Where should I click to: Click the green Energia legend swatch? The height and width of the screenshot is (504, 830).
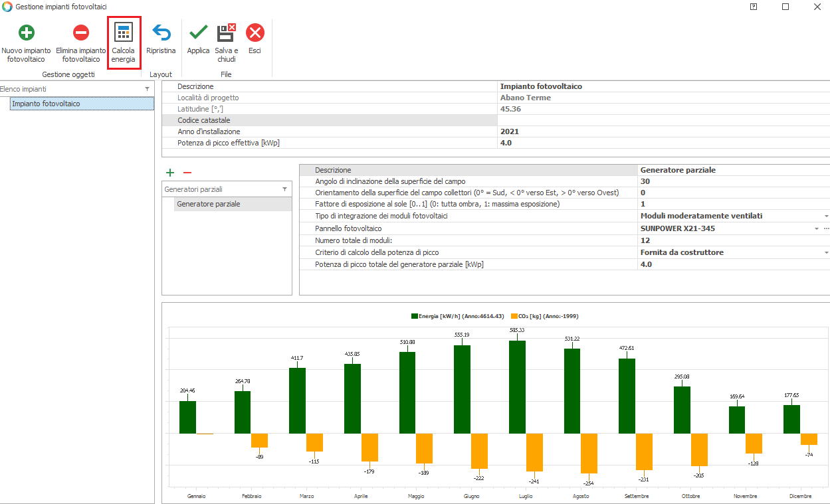click(415, 317)
